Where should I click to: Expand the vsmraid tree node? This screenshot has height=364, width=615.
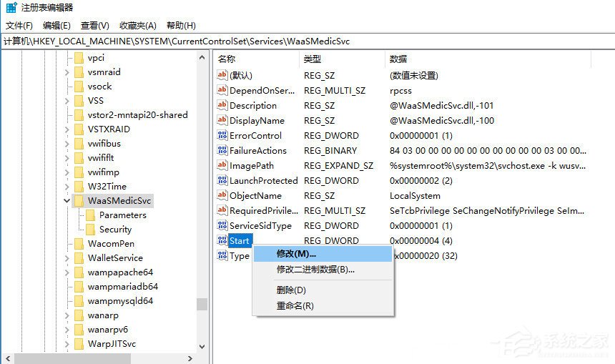click(67, 72)
